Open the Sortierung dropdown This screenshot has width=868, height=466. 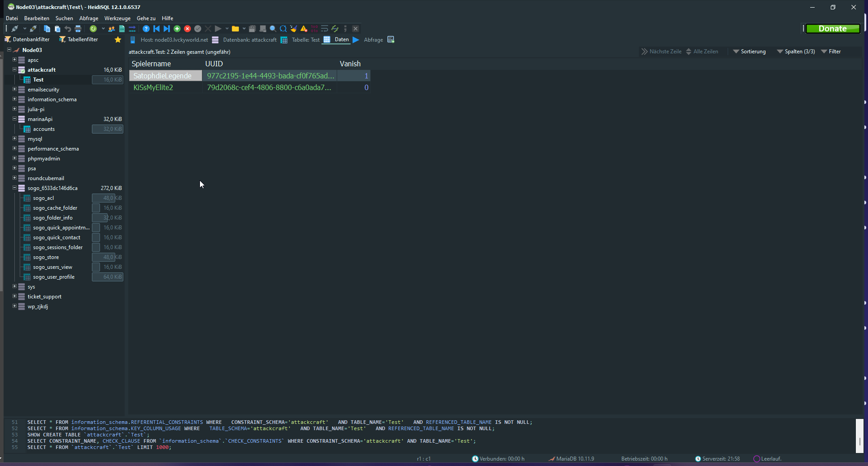(749, 52)
